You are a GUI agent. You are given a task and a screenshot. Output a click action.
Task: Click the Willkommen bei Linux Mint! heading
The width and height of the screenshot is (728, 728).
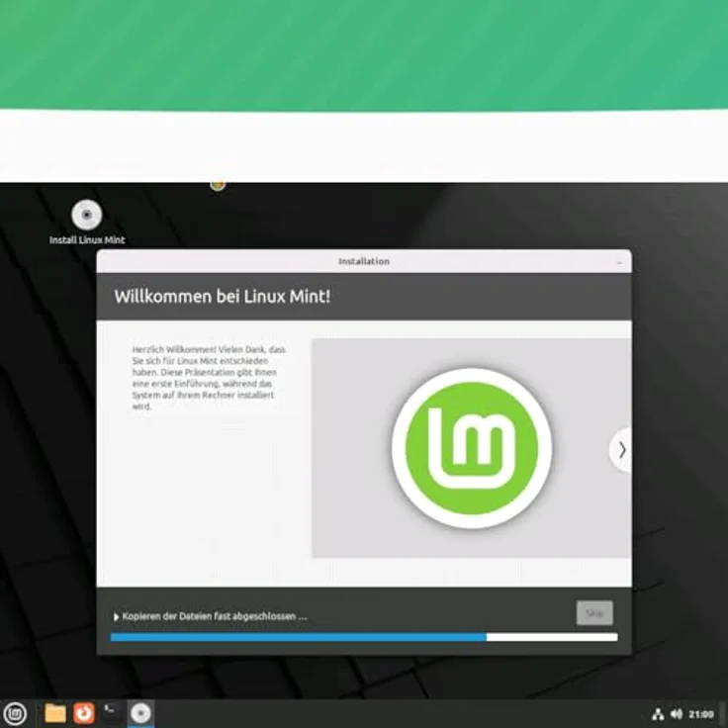click(x=223, y=296)
